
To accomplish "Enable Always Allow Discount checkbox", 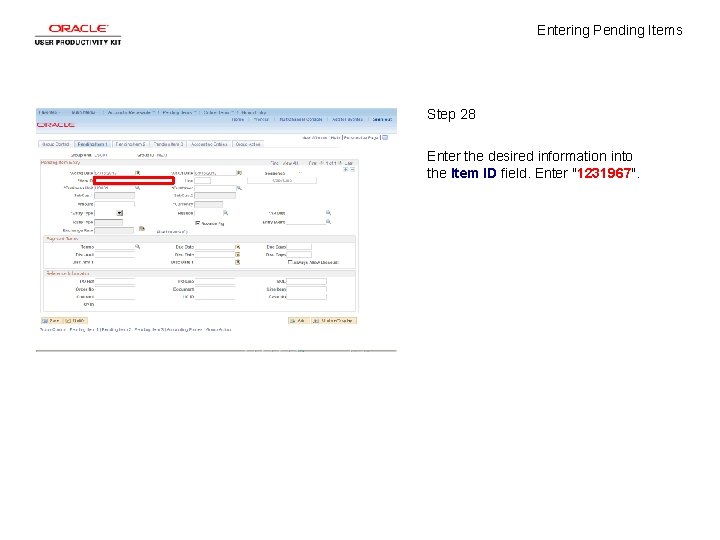I will coord(290,262).
